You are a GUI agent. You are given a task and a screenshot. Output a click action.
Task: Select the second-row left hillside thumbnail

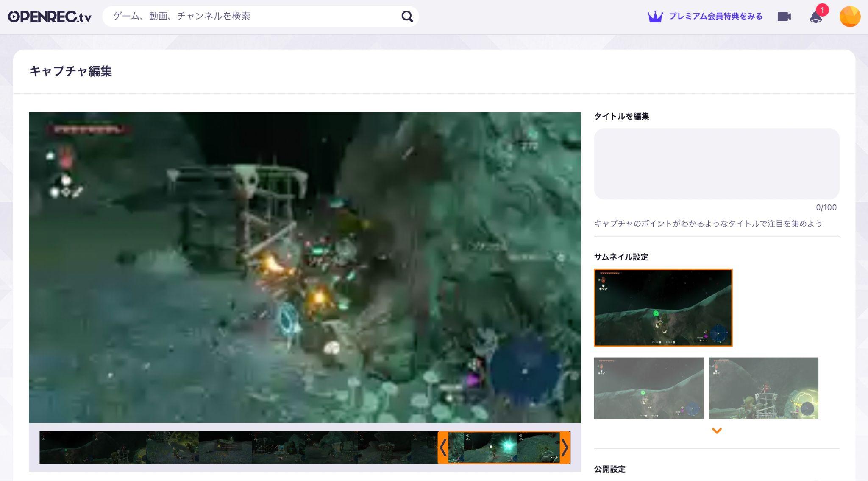[x=648, y=388]
